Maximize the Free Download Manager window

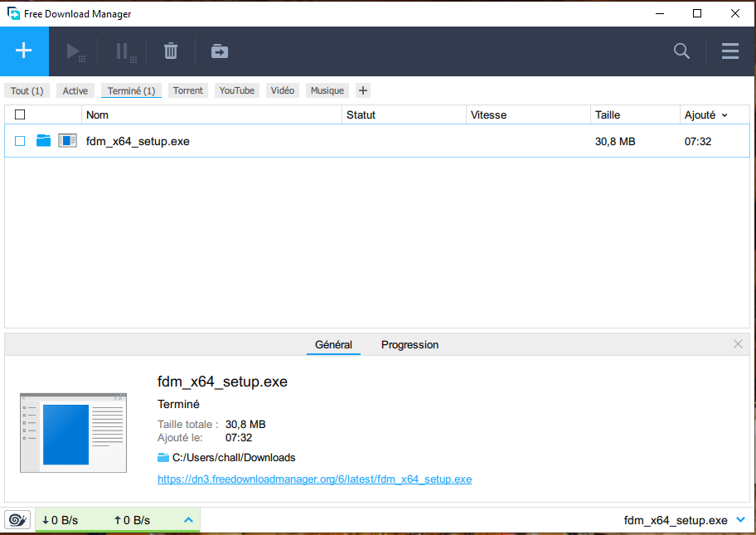click(696, 13)
